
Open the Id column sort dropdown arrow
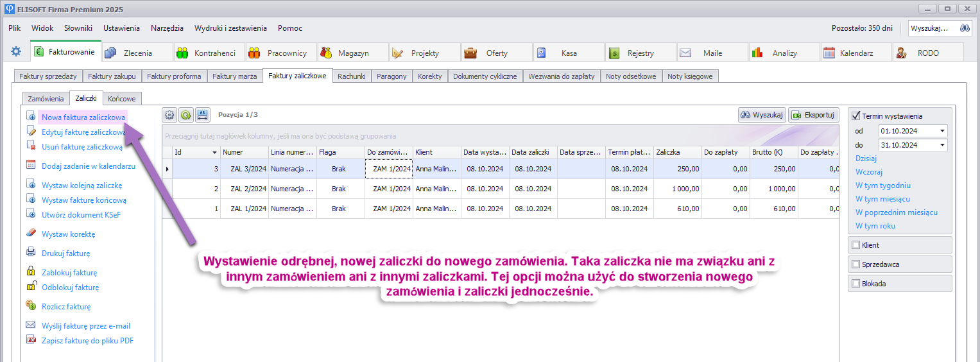(214, 153)
